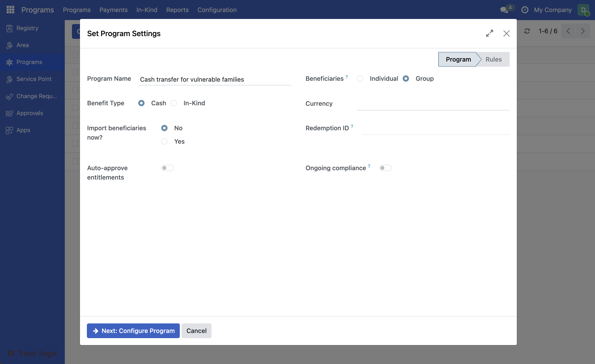Viewport: 595px width, 364px height.
Task: Go to next page of records
Action: pyautogui.click(x=583, y=31)
